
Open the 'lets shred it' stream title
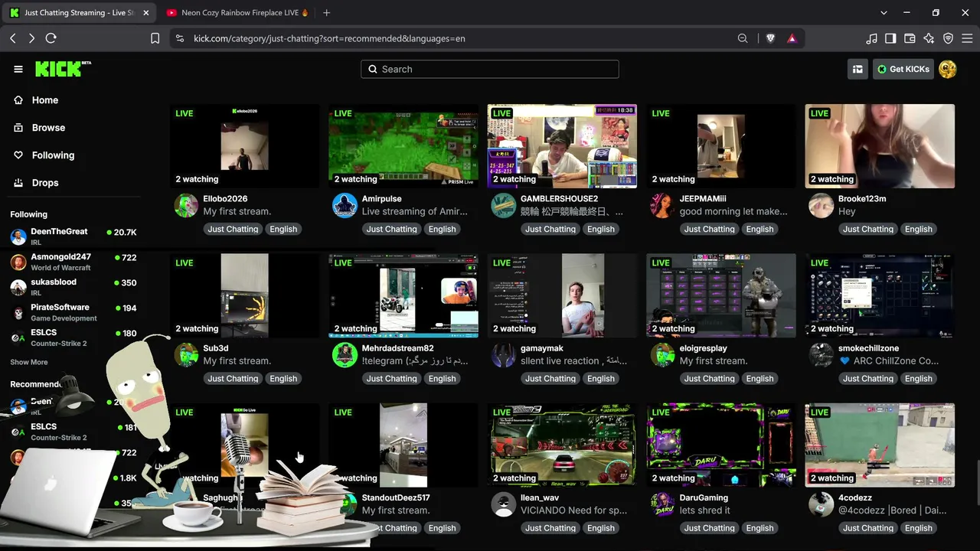point(705,510)
